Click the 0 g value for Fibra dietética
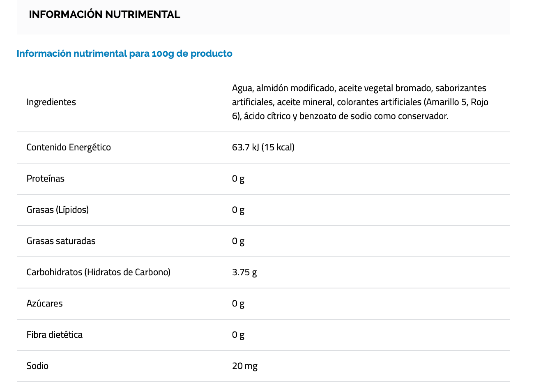Image resolution: width=534 pixels, height=392 pixels. (x=238, y=334)
